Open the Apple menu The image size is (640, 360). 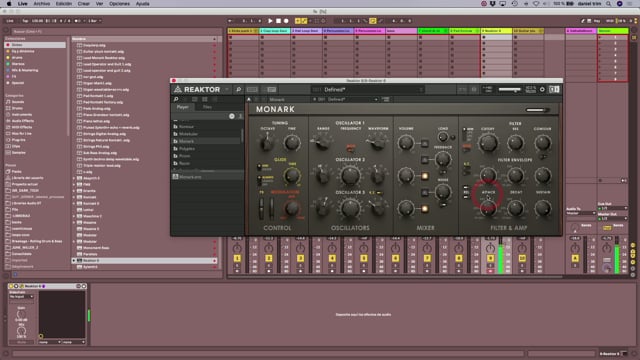pyautogui.click(x=9, y=4)
